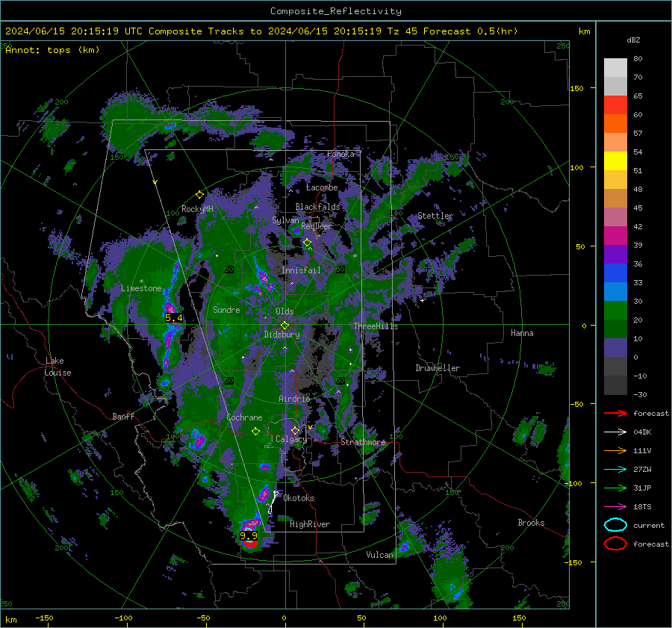Click the 9.9 storm top label
The height and width of the screenshot is (628, 672).
click(249, 536)
